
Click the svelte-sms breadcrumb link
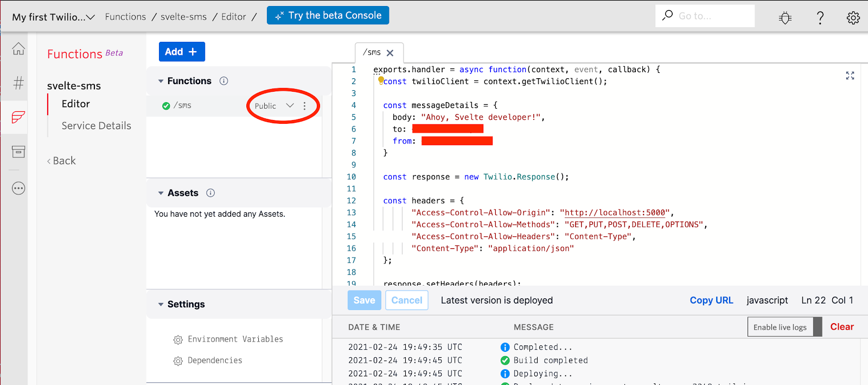click(x=183, y=17)
